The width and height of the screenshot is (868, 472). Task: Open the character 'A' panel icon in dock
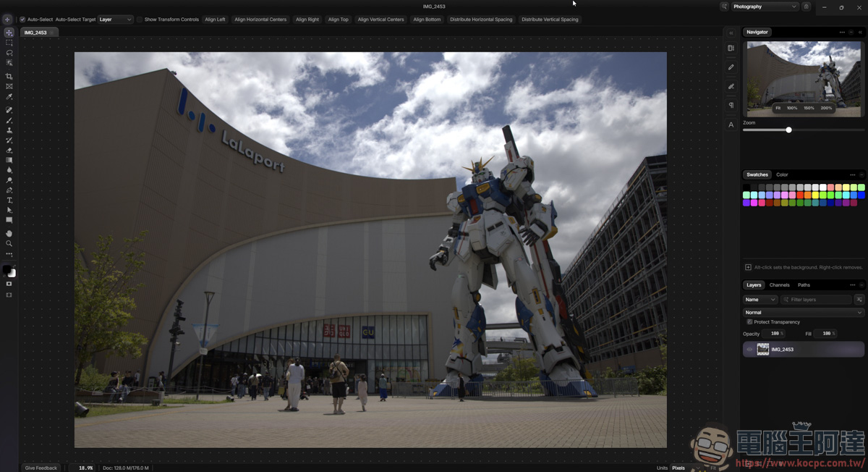click(731, 125)
